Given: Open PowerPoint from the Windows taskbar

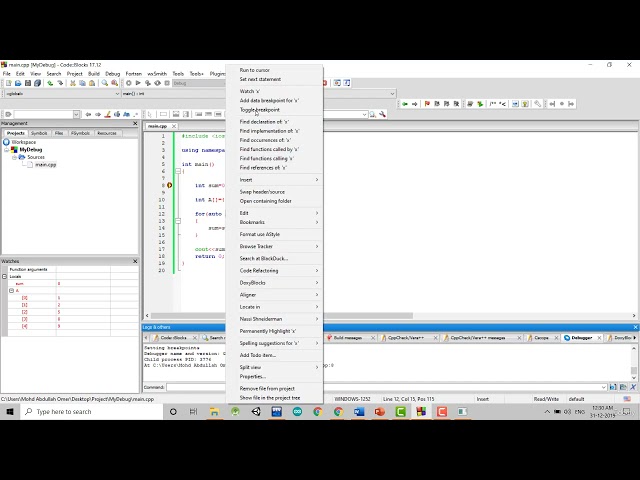Looking at the screenshot, I should [380, 411].
